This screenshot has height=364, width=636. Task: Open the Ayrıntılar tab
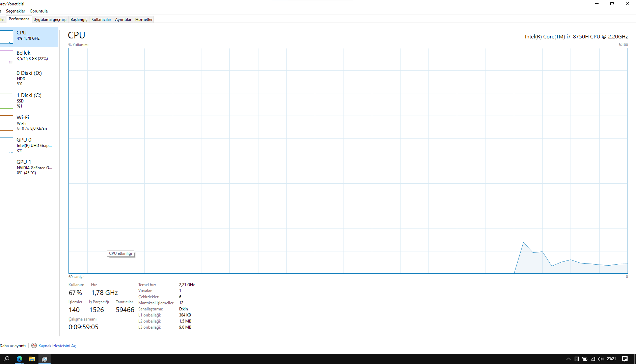click(123, 20)
